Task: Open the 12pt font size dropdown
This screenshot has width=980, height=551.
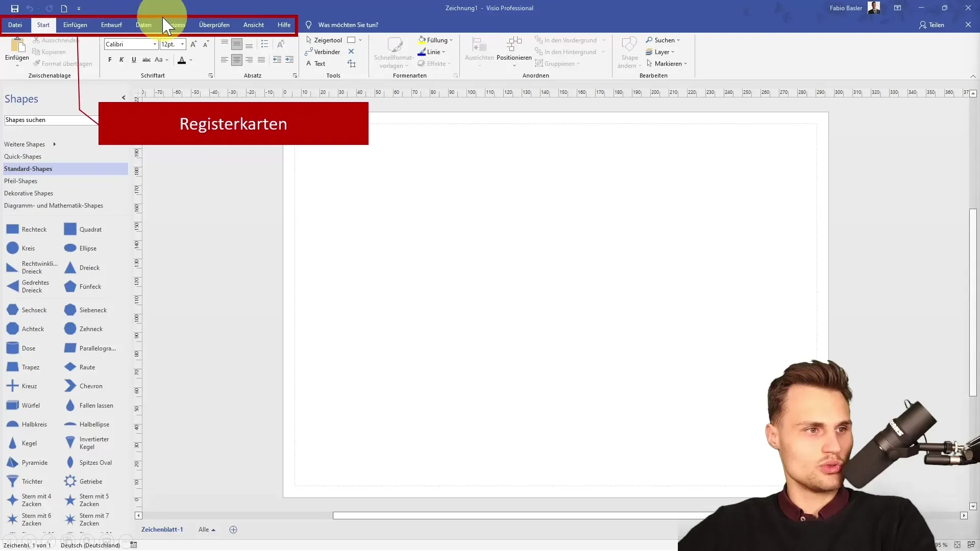Action: coord(182,44)
